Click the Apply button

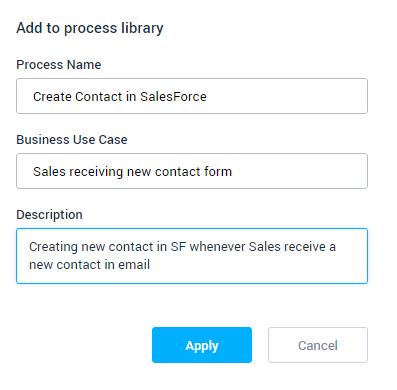coord(202,345)
